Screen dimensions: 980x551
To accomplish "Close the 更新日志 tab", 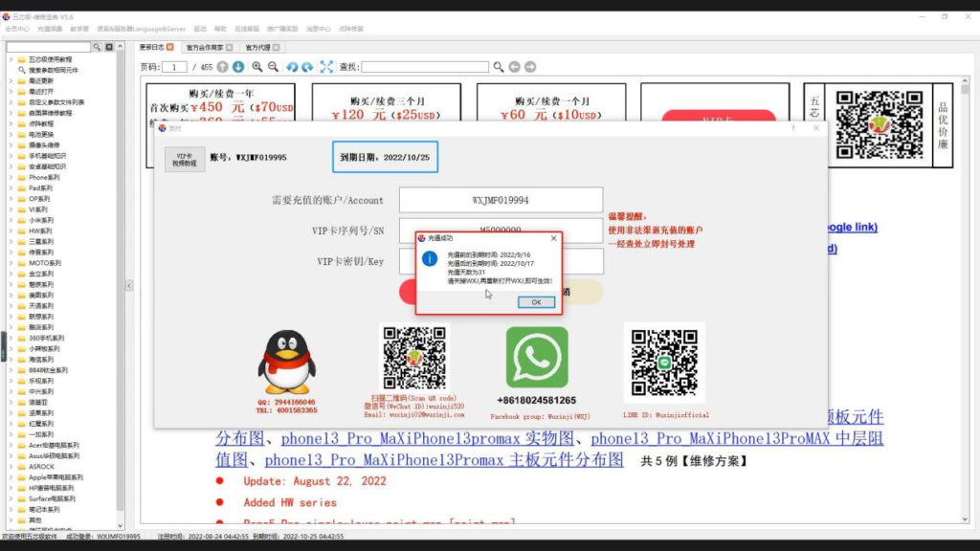I will click(170, 47).
